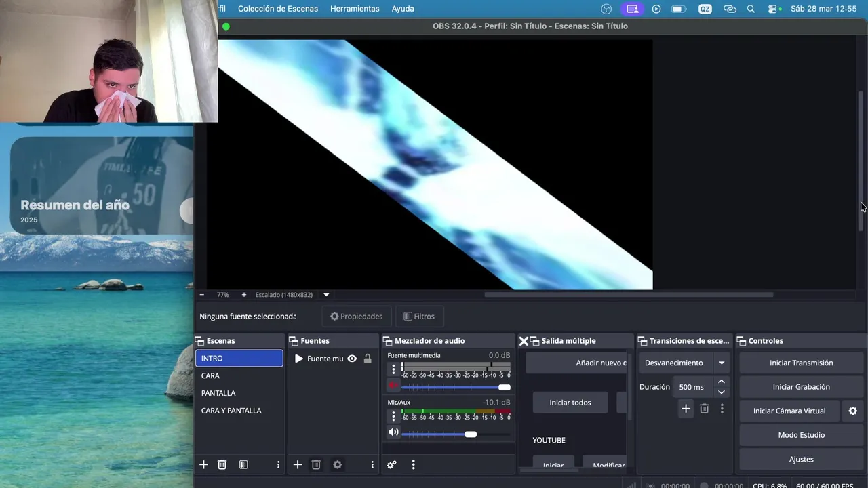Float the Escenas dock using header icon

pos(199,341)
